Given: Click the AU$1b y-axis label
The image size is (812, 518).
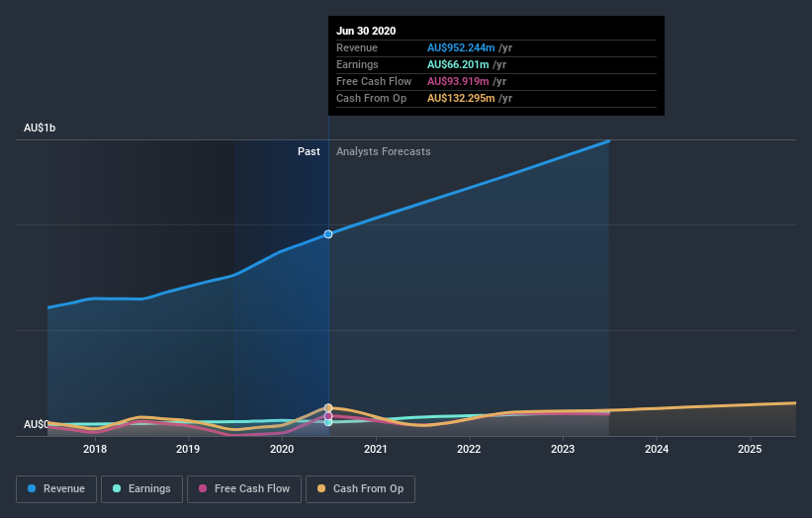Looking at the screenshot, I should click(40, 128).
